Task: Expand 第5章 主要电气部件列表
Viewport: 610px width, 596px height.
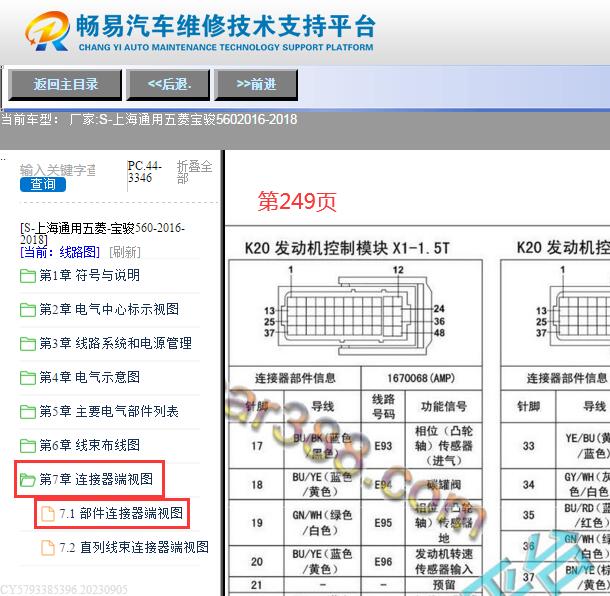Action: pos(109,411)
